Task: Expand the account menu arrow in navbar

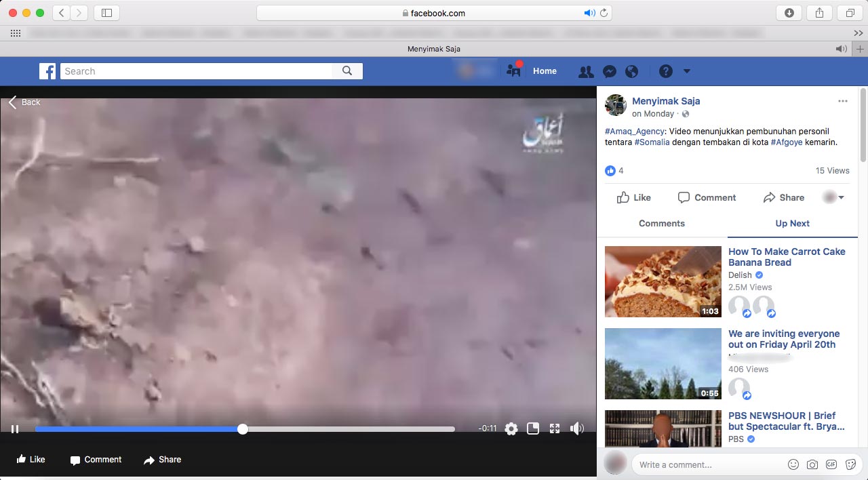Action: click(x=687, y=71)
